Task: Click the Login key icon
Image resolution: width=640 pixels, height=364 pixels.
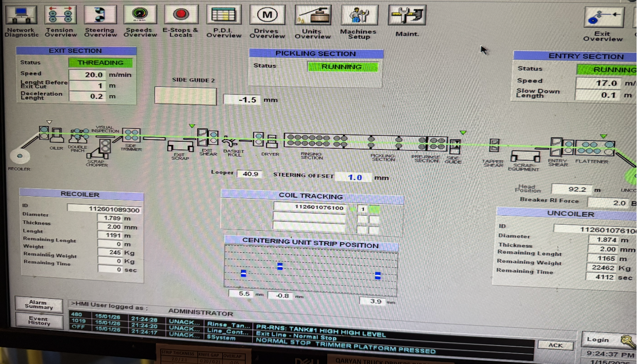Action: pos(628,341)
